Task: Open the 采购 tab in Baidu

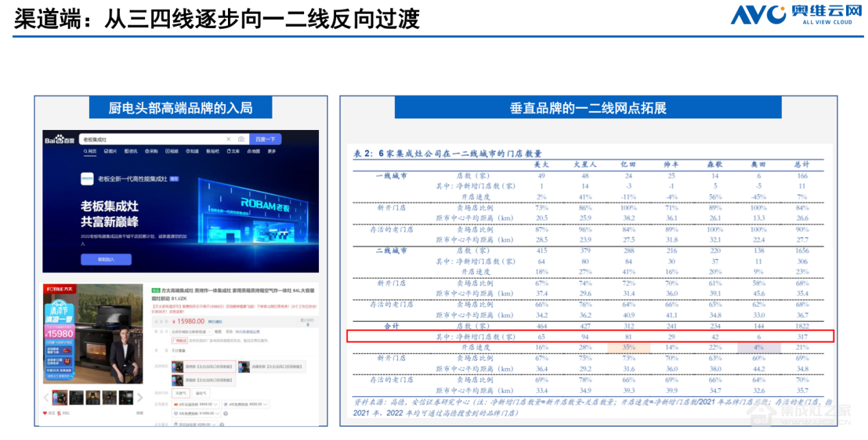Action: pos(151,151)
